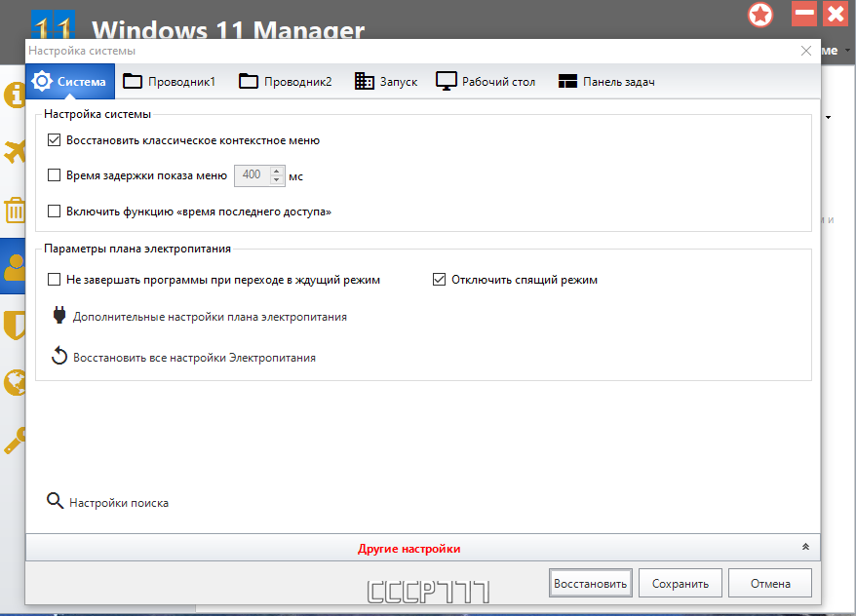Viewport: 856px width, 616px height.
Task: Open Information section in main window sidebar
Action: pyautogui.click(x=15, y=95)
